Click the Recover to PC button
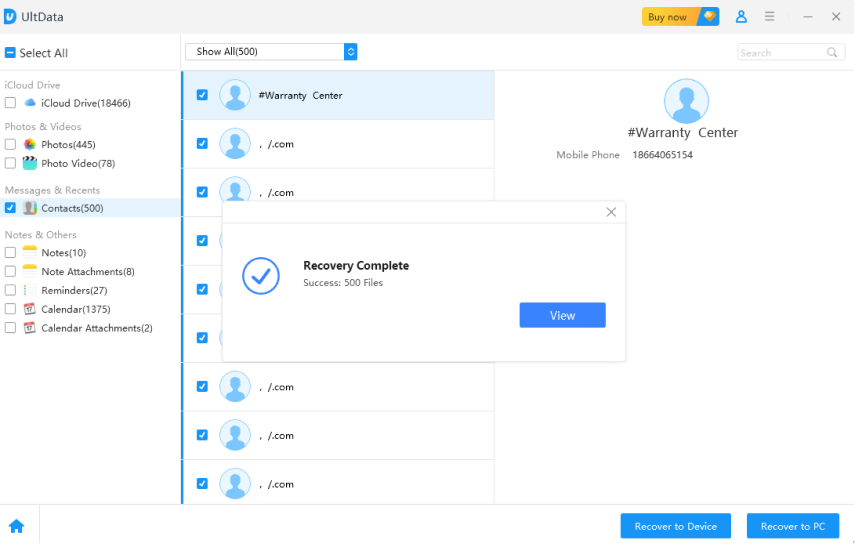The height and width of the screenshot is (544, 855). coord(793,526)
